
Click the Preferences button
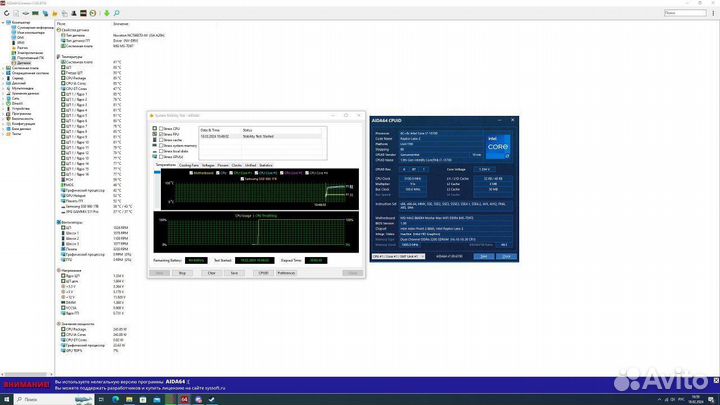pyautogui.click(x=286, y=272)
